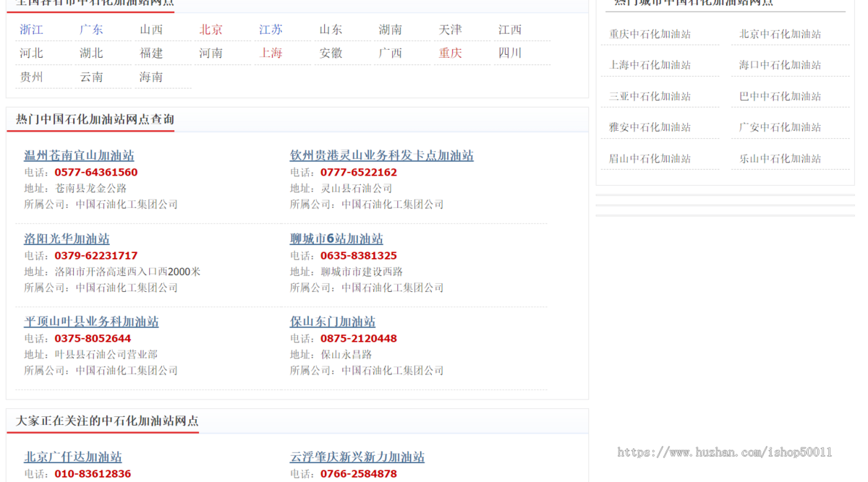Screen dimensions: 868x482
Task: Open 乐山中石化加油站 sidebar link
Action: point(780,158)
